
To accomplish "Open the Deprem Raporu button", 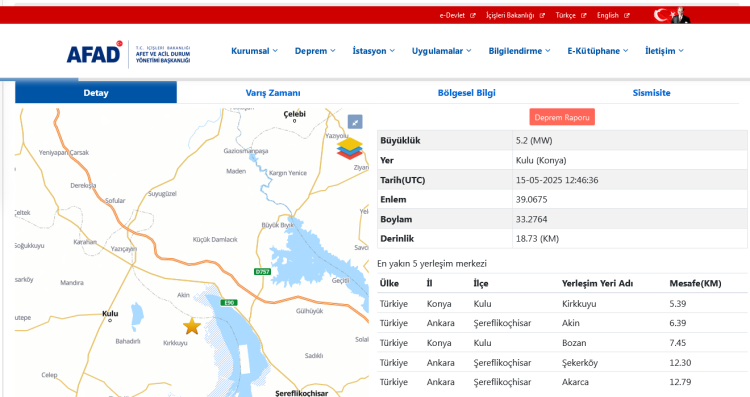I will pyautogui.click(x=562, y=117).
